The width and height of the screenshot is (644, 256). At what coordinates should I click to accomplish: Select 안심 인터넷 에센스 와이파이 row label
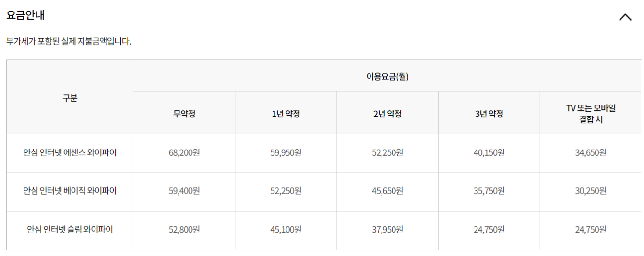click(x=70, y=152)
